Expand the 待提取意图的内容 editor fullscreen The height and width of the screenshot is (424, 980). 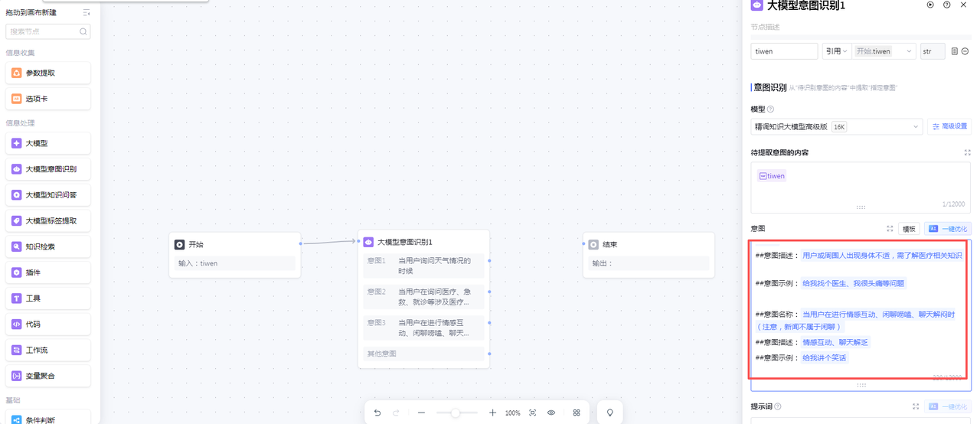[x=967, y=152]
